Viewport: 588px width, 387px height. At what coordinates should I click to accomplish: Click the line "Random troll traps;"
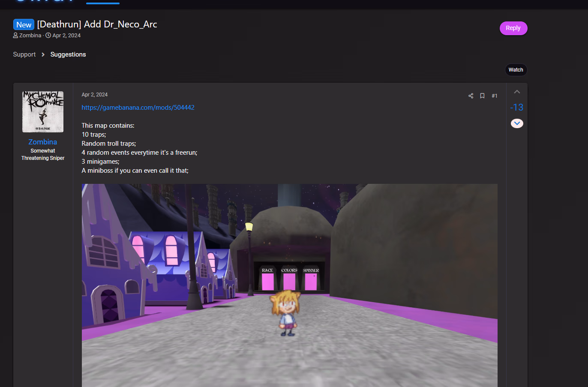109,144
